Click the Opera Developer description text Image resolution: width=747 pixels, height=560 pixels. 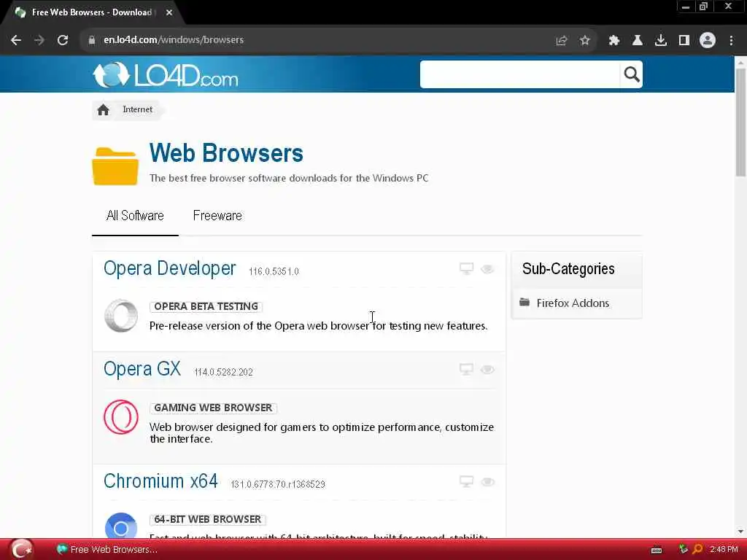(x=318, y=326)
